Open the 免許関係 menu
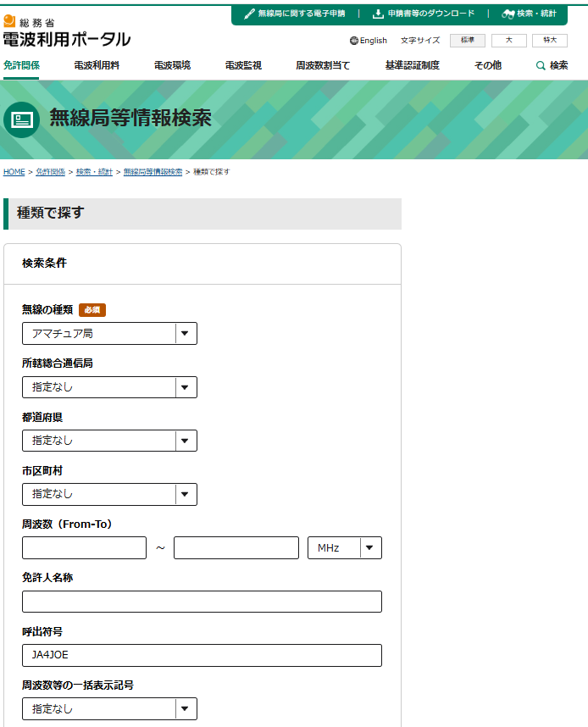The image size is (588, 727). tap(21, 65)
